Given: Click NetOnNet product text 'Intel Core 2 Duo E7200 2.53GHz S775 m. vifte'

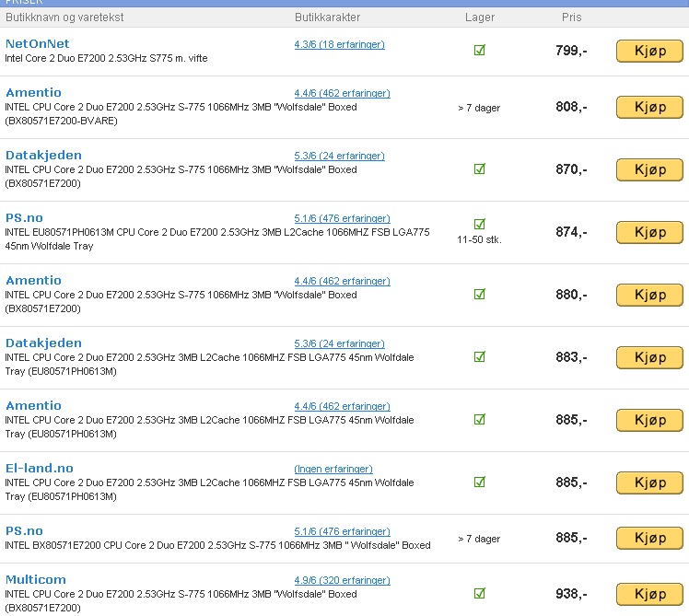Looking at the screenshot, I should pos(106,58).
